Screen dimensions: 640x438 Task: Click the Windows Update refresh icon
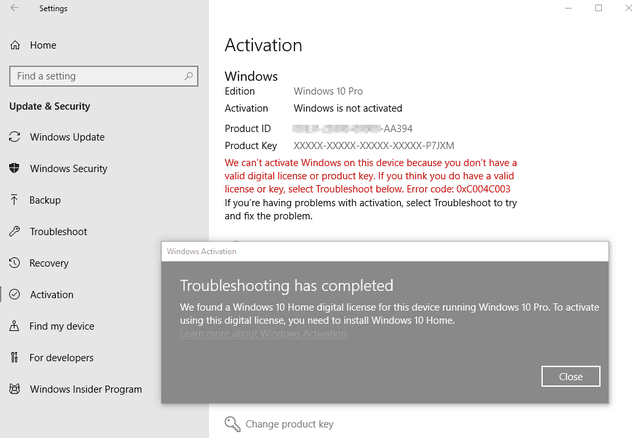click(15, 137)
